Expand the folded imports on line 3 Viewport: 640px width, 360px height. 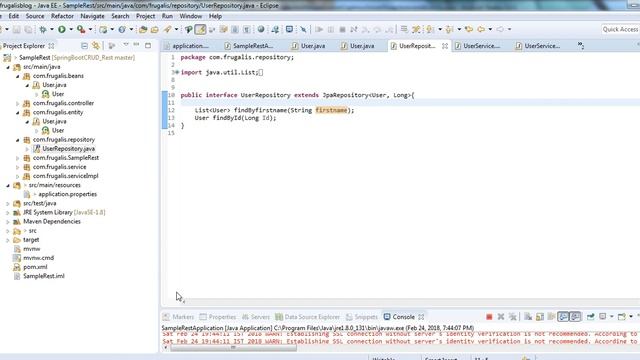pos(177,73)
